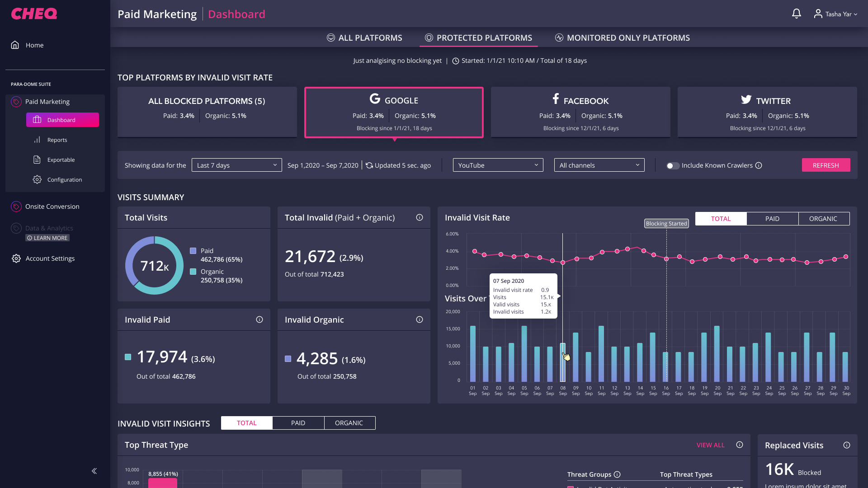Click VIEW ALL link in Top Threat Type

pyautogui.click(x=710, y=445)
